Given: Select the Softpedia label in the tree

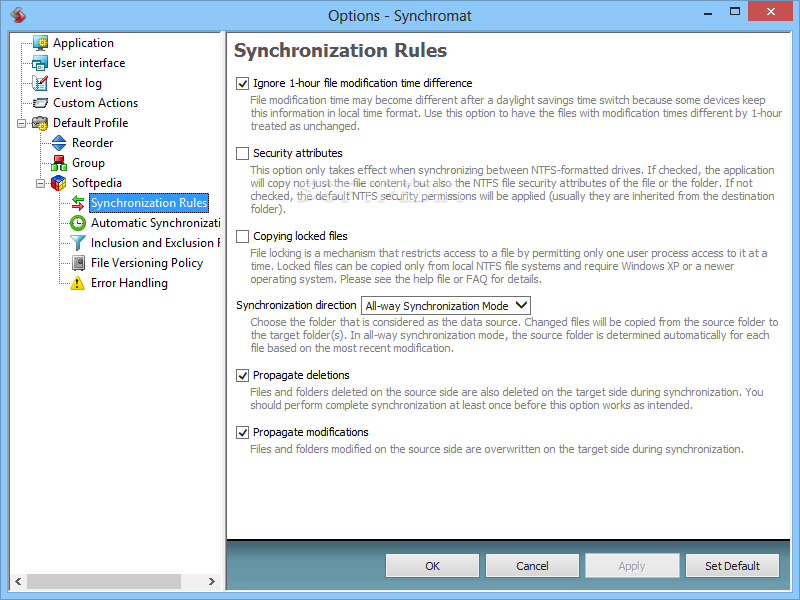Looking at the screenshot, I should pos(96,183).
